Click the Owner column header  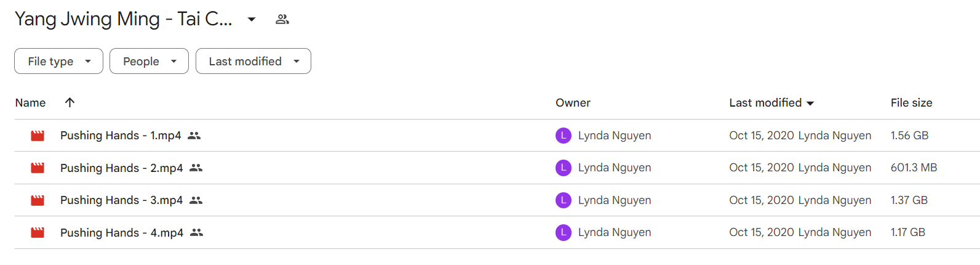pos(573,103)
